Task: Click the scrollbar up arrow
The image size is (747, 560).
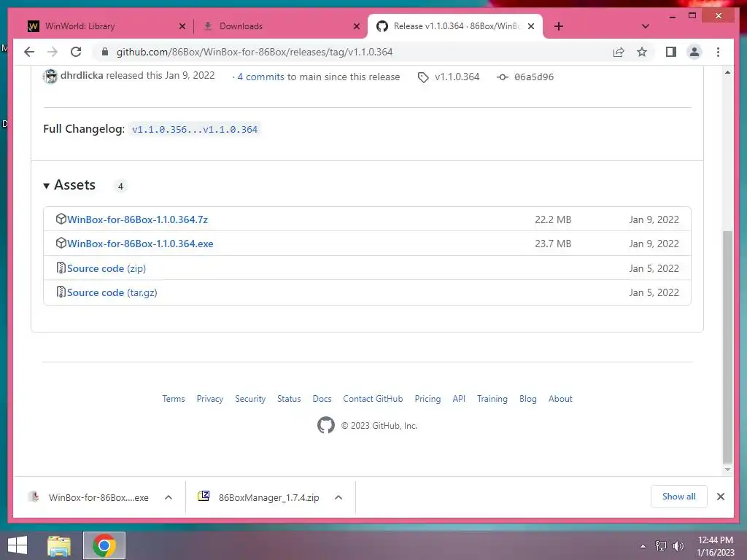Action: point(727,72)
